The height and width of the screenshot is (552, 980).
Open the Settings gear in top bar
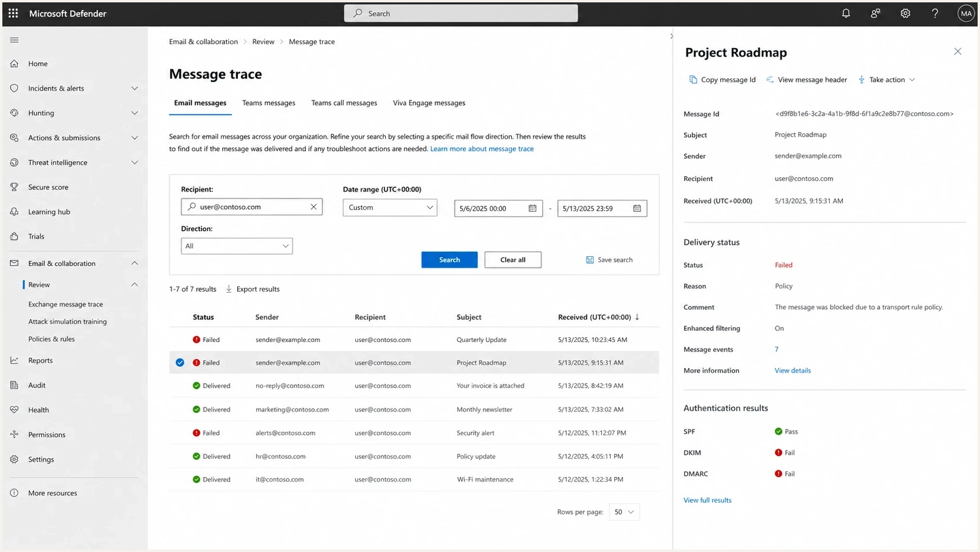(x=906, y=13)
